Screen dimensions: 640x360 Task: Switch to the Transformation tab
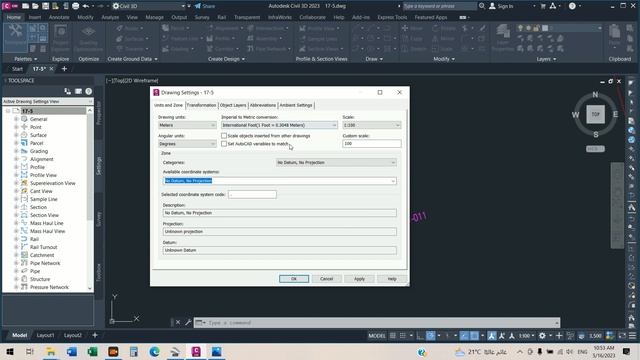point(201,105)
